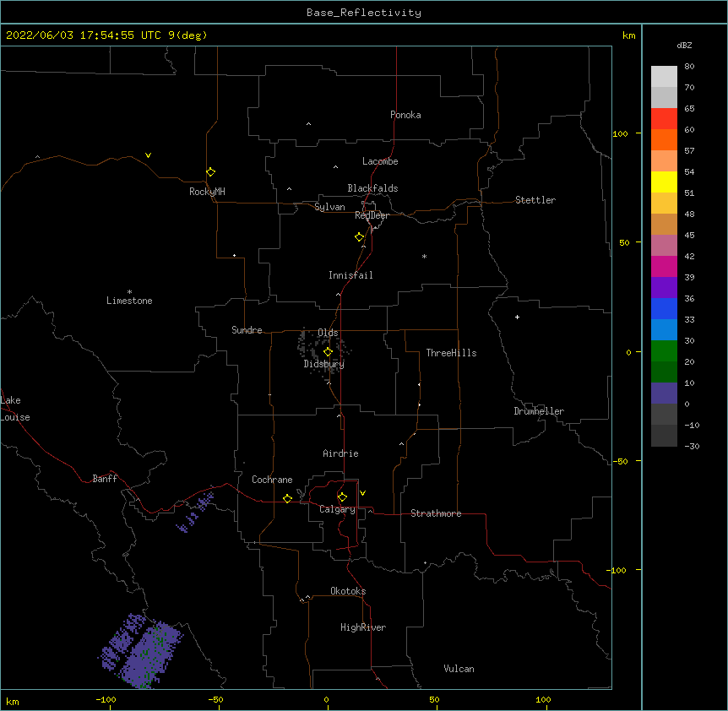
Task: Click the Limestone label
Action: (x=129, y=301)
